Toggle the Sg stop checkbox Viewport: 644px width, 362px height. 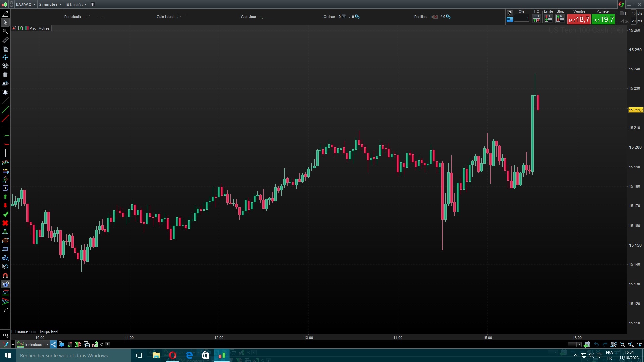point(622,21)
